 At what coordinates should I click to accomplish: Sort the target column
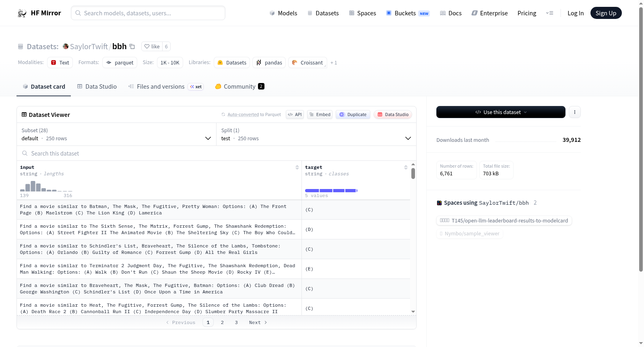[406, 167]
